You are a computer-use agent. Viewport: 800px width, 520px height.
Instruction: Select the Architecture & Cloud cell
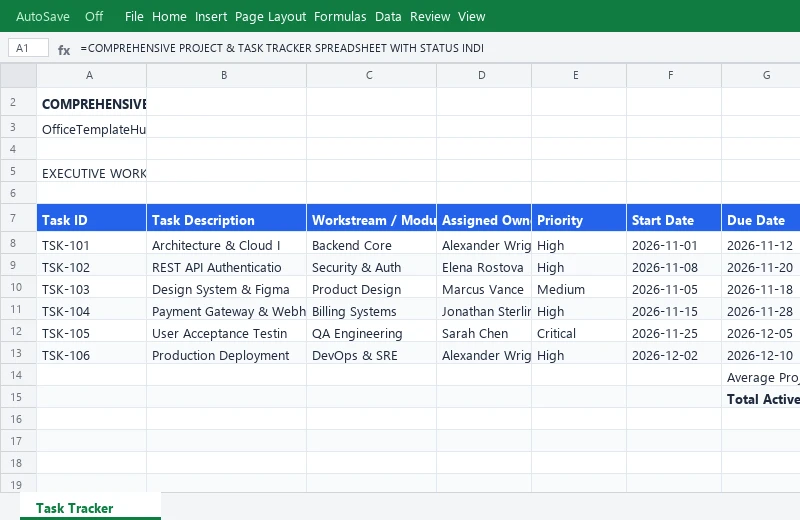227,243
